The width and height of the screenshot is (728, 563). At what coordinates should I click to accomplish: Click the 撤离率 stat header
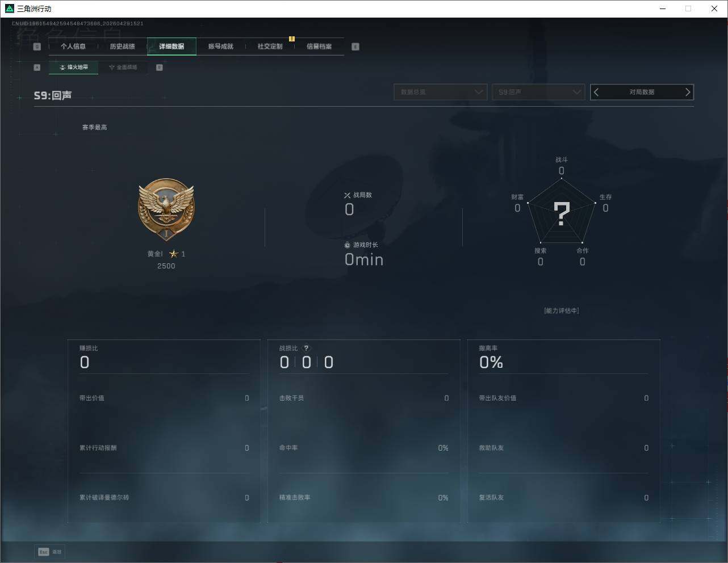click(488, 348)
